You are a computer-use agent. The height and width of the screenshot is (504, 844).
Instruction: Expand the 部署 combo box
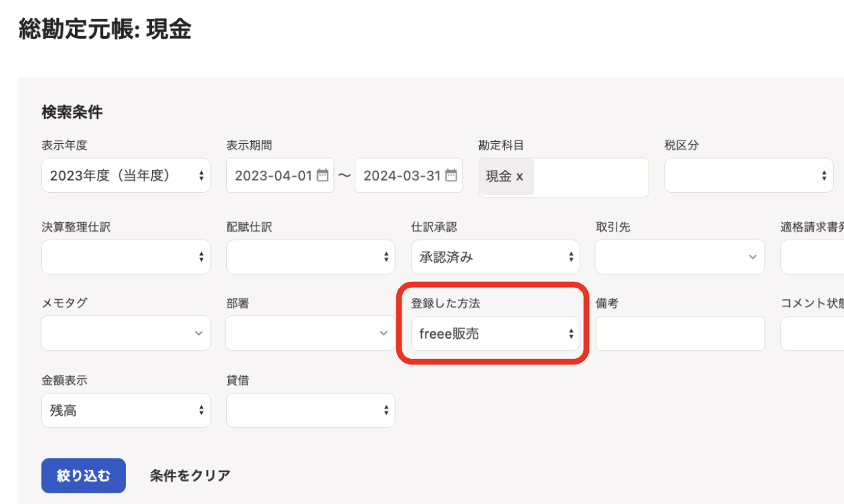[x=311, y=333]
